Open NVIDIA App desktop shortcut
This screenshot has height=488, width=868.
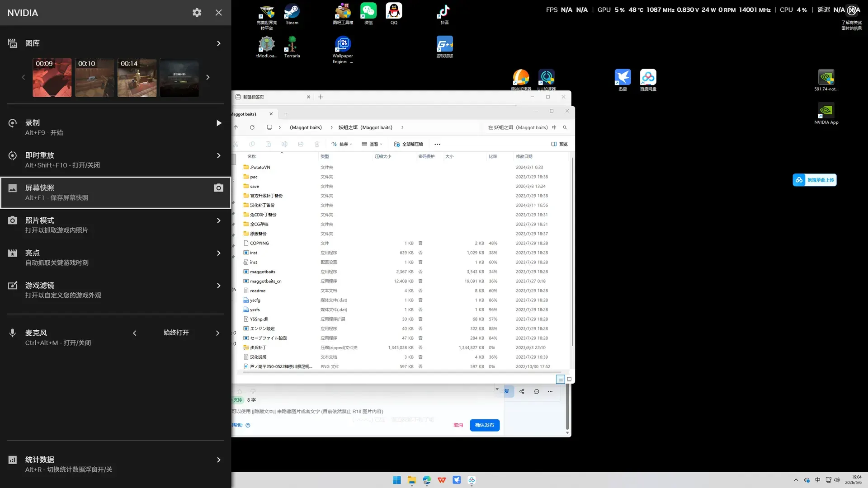click(826, 113)
